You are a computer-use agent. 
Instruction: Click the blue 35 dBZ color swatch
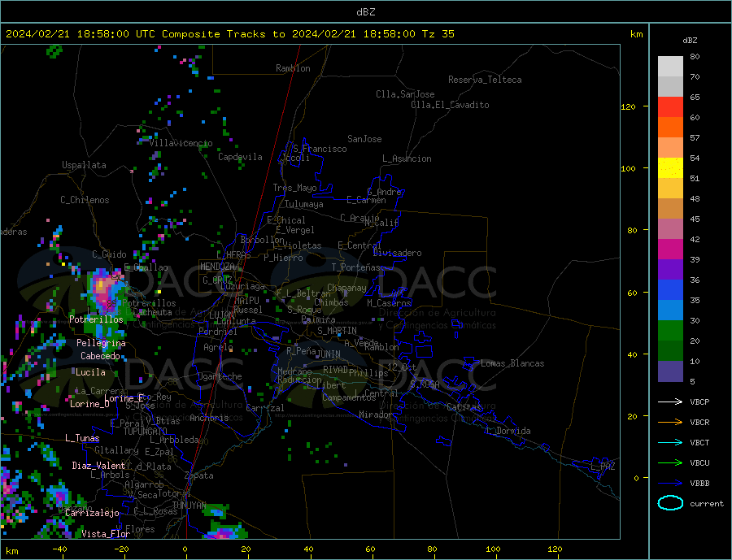pyautogui.click(x=670, y=289)
